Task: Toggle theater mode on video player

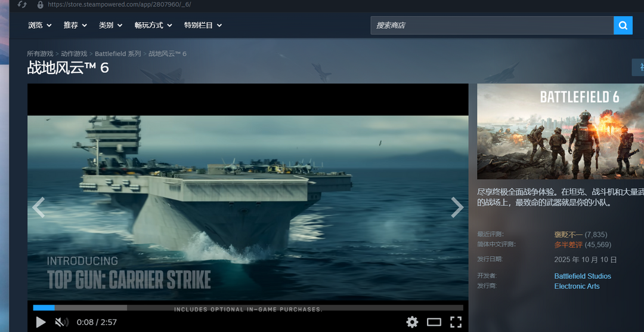Action: (x=434, y=322)
